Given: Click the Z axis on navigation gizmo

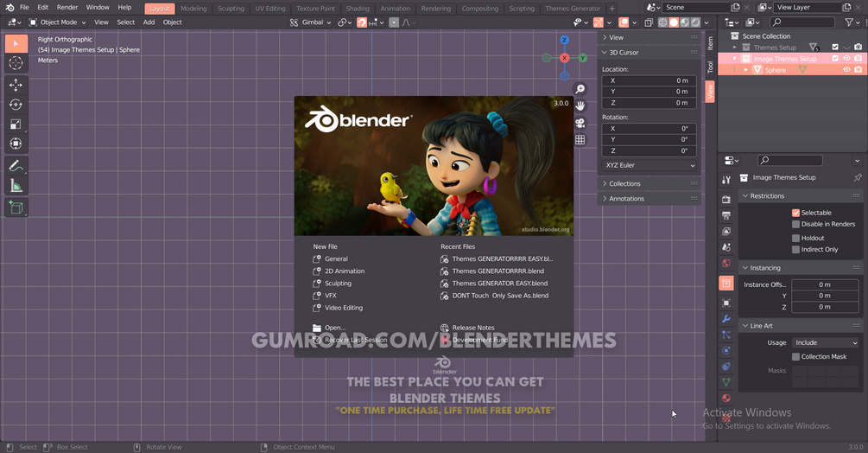Looking at the screenshot, I should [x=564, y=40].
